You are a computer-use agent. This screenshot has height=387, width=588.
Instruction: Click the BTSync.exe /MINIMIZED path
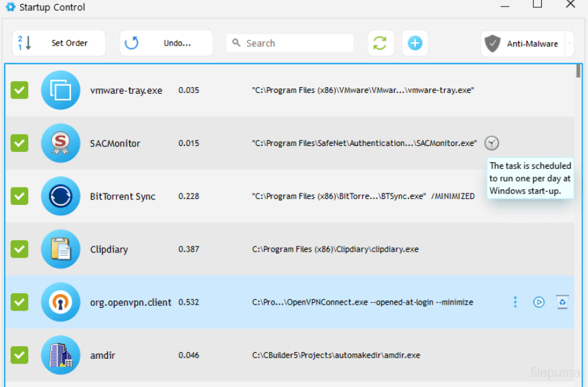click(364, 196)
